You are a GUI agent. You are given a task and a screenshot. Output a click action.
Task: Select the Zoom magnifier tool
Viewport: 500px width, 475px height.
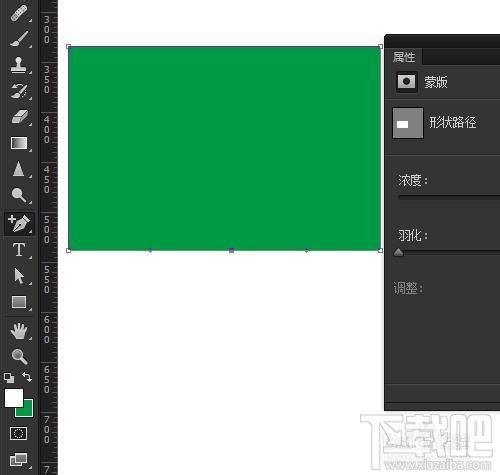point(19,356)
